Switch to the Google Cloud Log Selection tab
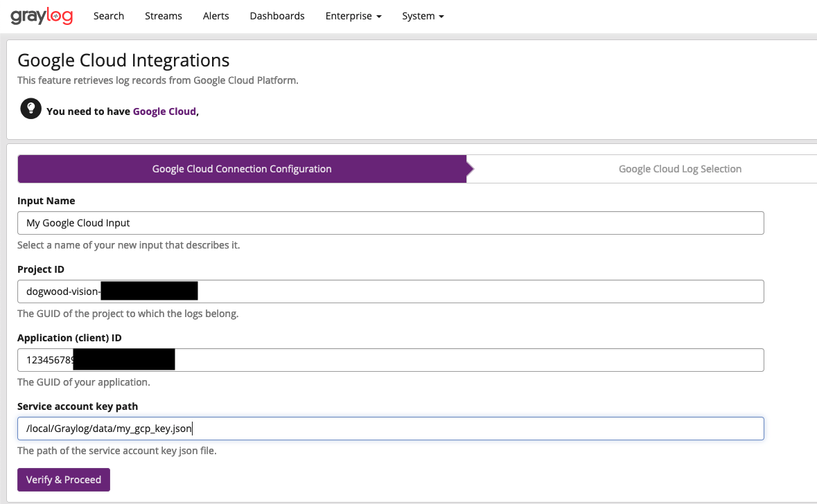817x504 pixels. pos(680,168)
